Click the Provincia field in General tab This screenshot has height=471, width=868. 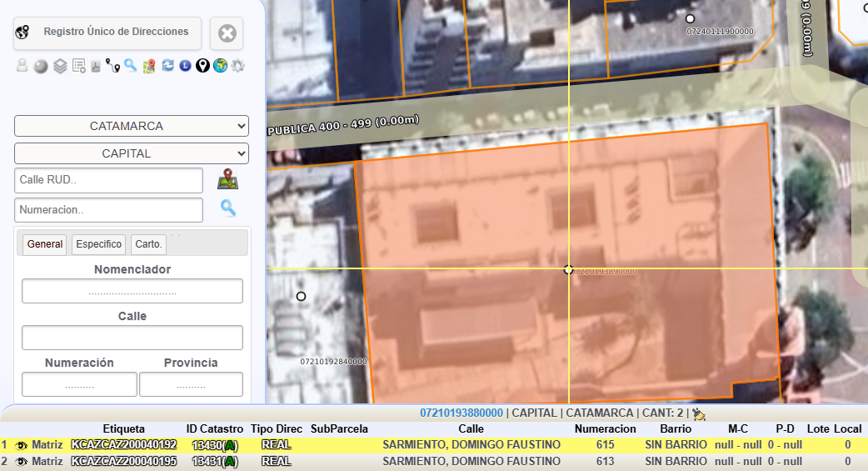pyautogui.click(x=191, y=384)
